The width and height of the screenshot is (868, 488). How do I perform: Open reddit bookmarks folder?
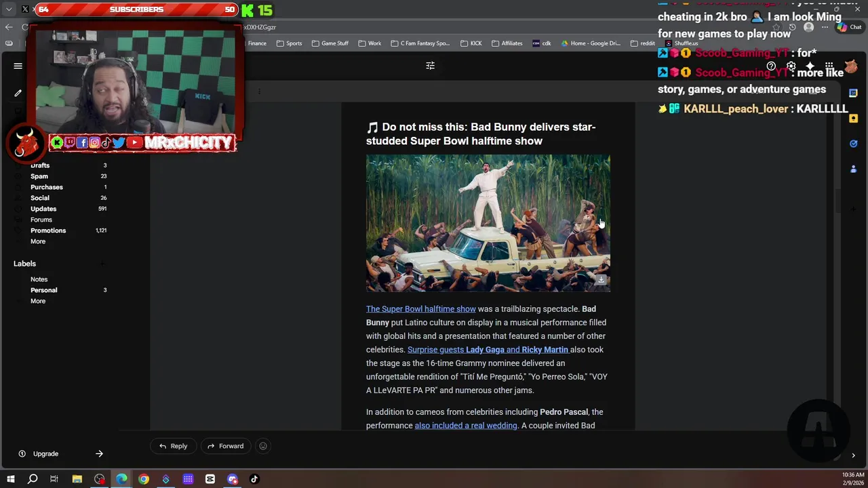[643, 43]
